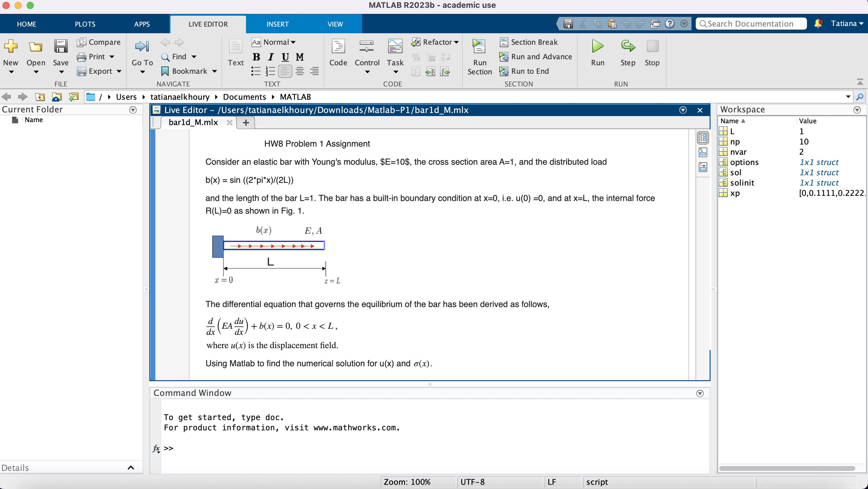
Task: Click the New file icon
Action: click(x=11, y=47)
